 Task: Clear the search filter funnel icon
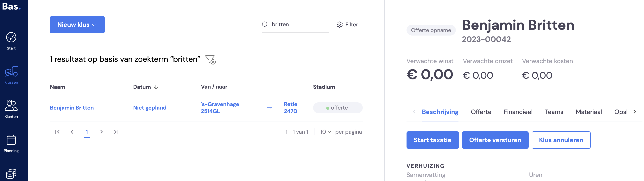pos(210,60)
